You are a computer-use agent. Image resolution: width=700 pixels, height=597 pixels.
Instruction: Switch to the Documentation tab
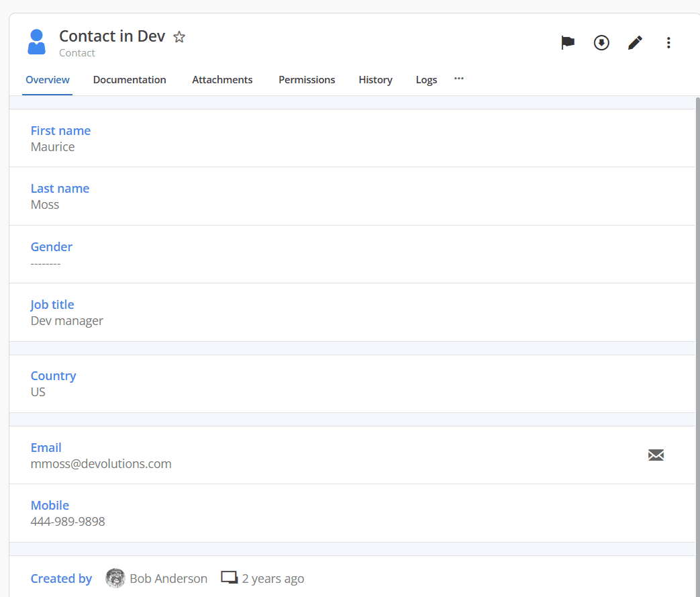tap(130, 80)
